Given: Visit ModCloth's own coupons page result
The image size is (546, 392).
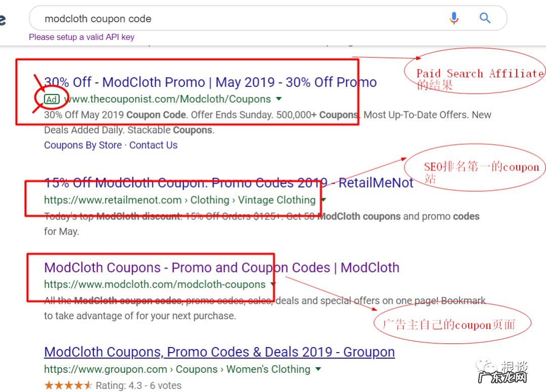Looking at the screenshot, I should click(202, 268).
